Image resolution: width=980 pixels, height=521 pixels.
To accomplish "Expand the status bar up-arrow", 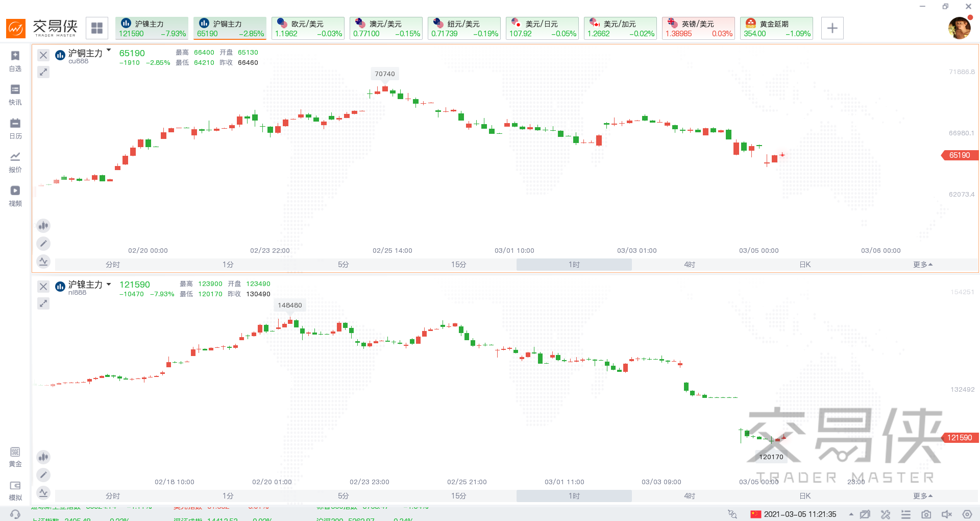I will coord(851,514).
